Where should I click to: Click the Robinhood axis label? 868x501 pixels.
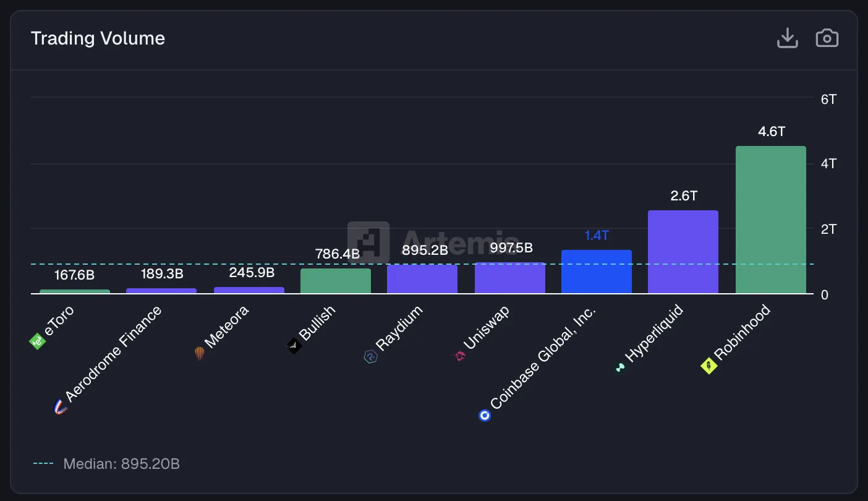tap(742, 332)
